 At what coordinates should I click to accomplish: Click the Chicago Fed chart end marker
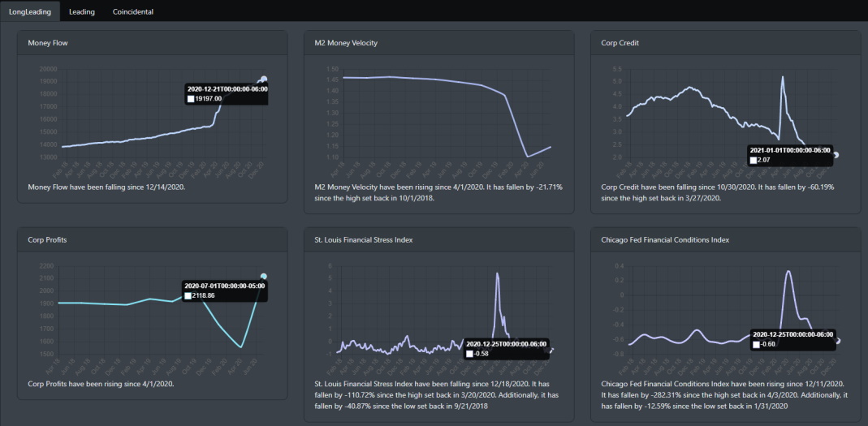pos(838,341)
